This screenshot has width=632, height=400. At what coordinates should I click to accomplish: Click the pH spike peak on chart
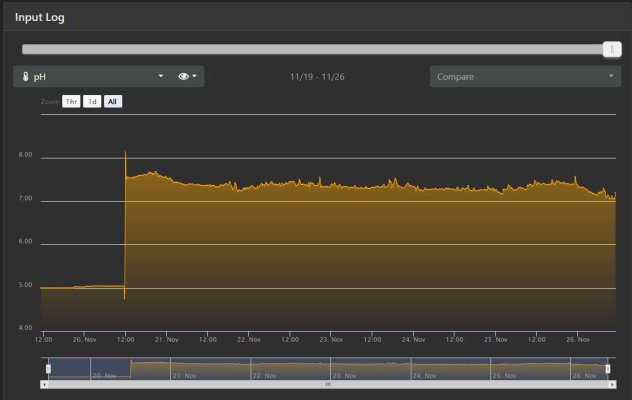[x=125, y=153]
